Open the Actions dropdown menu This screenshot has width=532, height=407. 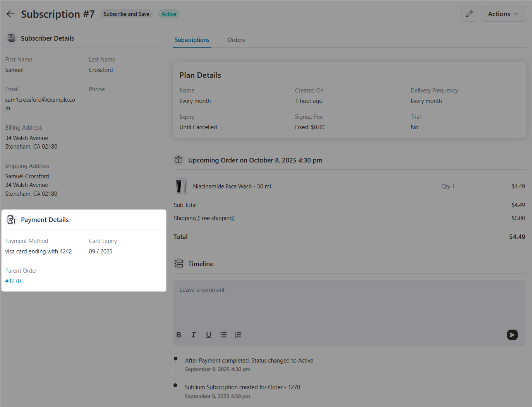click(503, 14)
